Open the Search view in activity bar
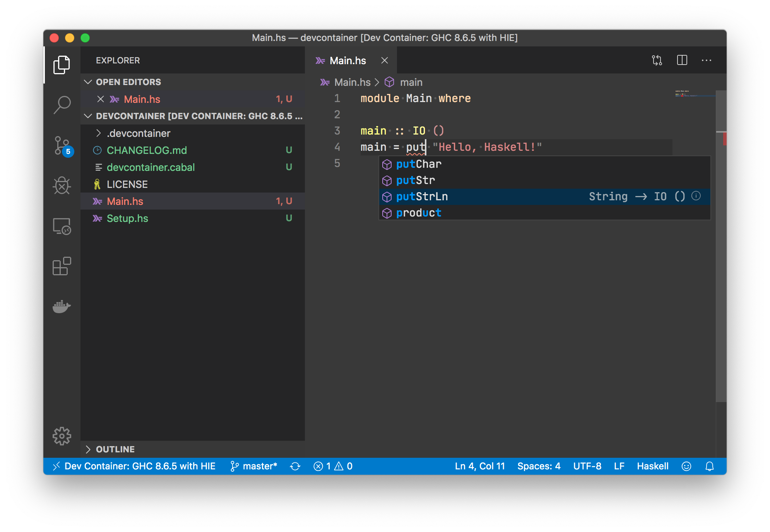Image resolution: width=770 pixels, height=532 pixels. pos(62,104)
